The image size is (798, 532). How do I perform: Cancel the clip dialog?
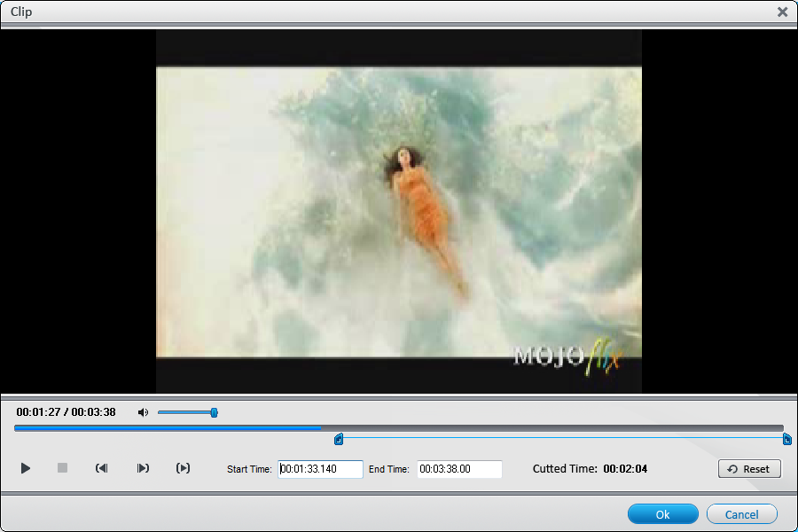coord(741,514)
